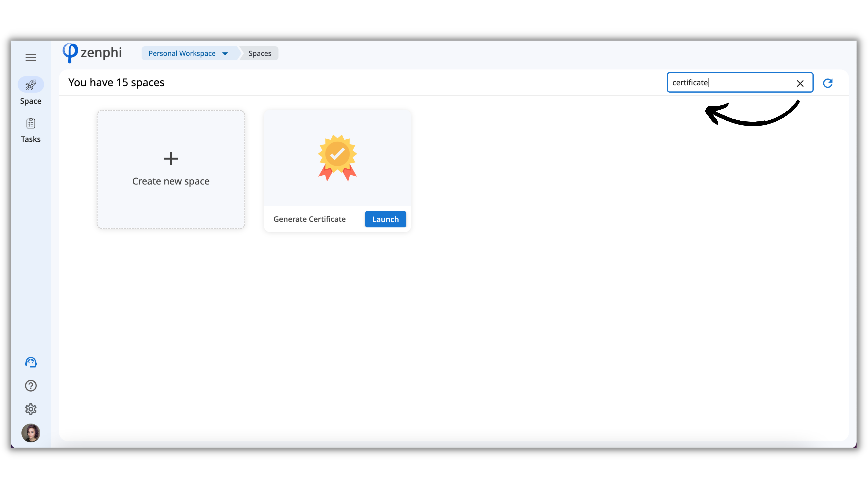This screenshot has width=868, height=488.
Task: Click the refresh spaces icon
Action: 827,83
